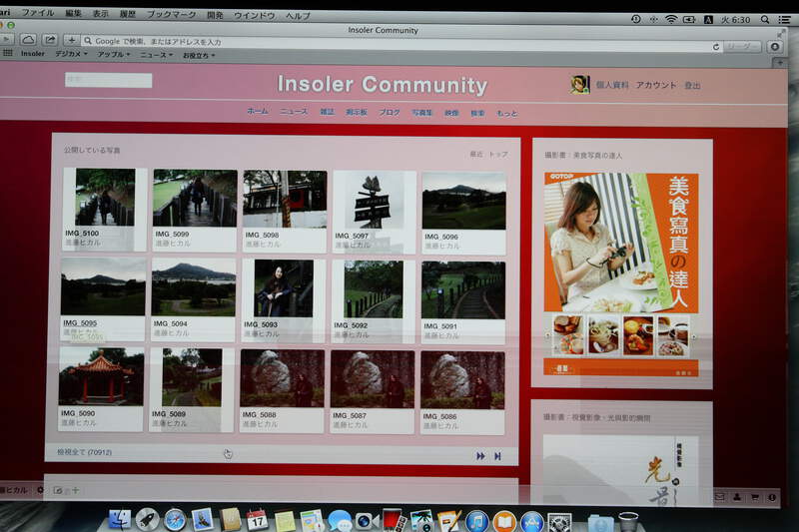Image resolution: width=799 pixels, height=532 pixels.
Task: Expand the デジカメ bookmarks folder
Action: pos(70,54)
